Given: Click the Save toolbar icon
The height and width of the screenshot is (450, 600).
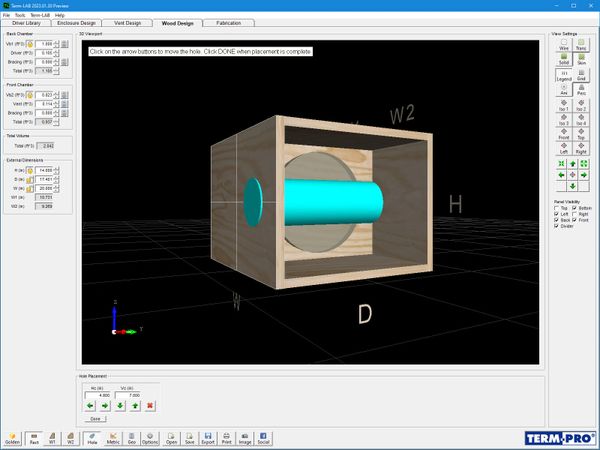Looking at the screenshot, I should (190, 439).
